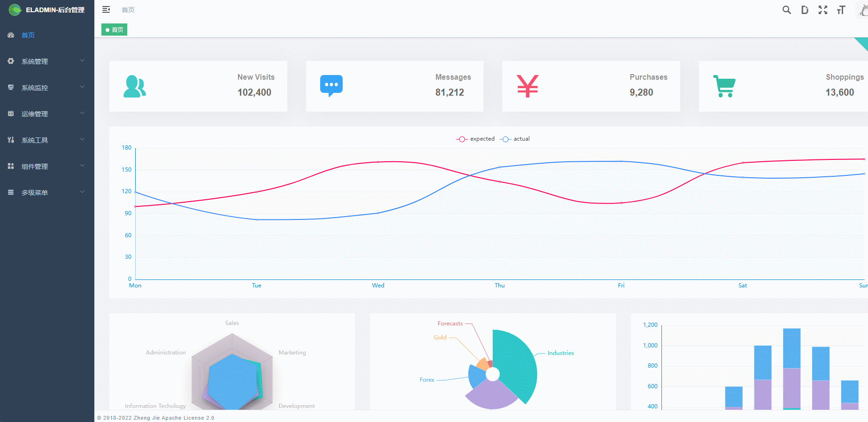Open the font size selector icon
The width and height of the screenshot is (868, 422).
pos(841,10)
